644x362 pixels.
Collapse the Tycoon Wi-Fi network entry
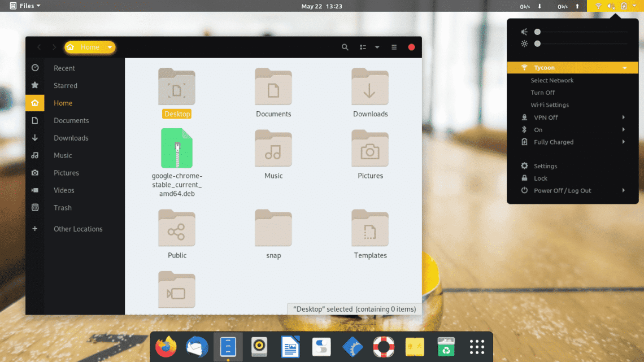coord(624,67)
